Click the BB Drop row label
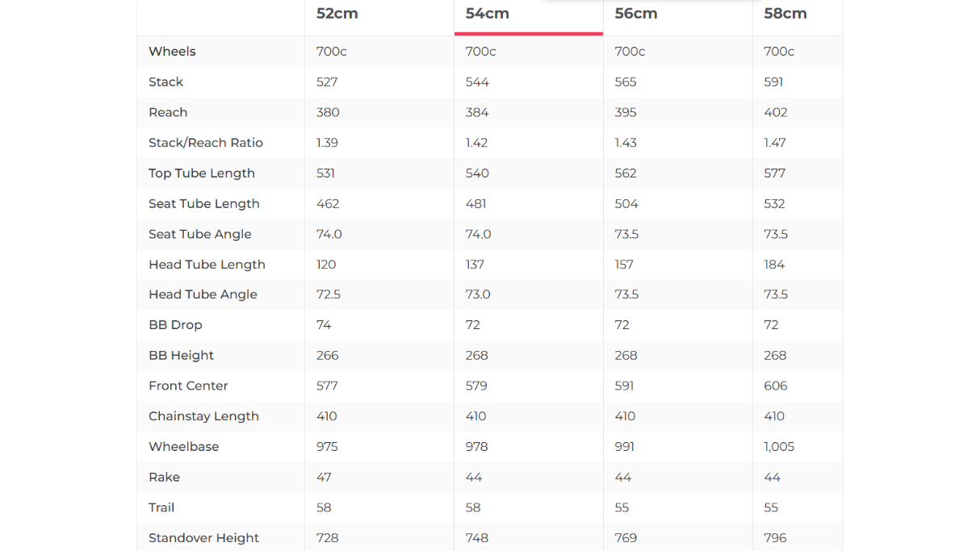 click(x=175, y=325)
